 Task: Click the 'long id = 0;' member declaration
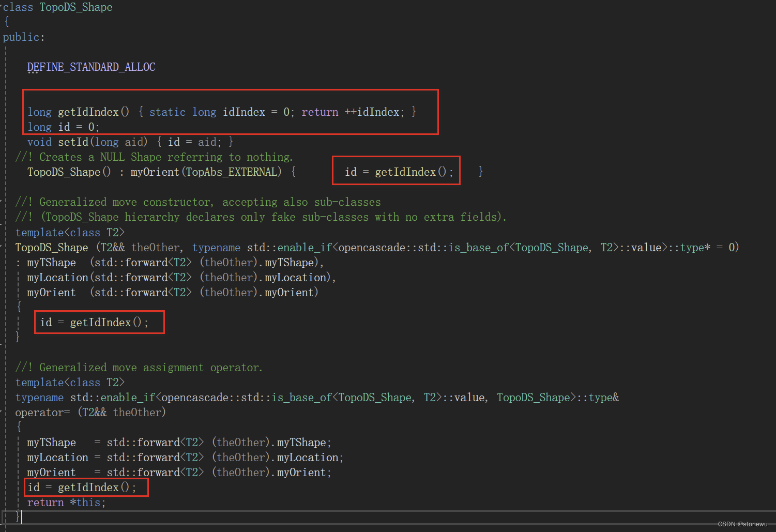64,127
